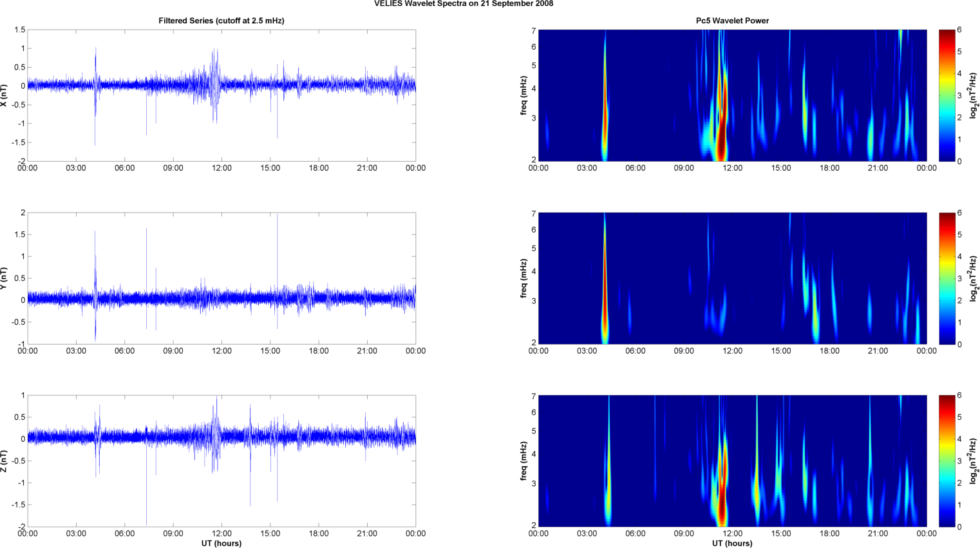The image size is (980, 548).
Task: Click the middle wavelet power spectrogram
Action: 732,278
